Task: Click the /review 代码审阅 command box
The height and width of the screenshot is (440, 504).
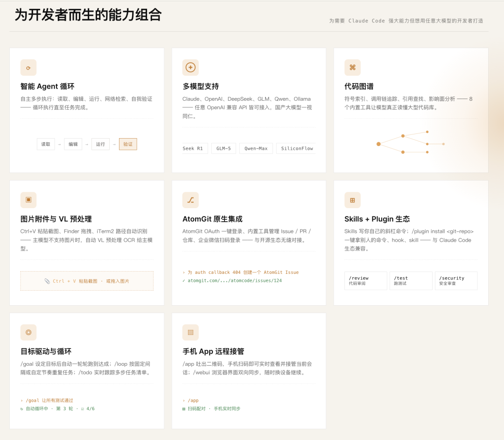Action: [x=365, y=280]
